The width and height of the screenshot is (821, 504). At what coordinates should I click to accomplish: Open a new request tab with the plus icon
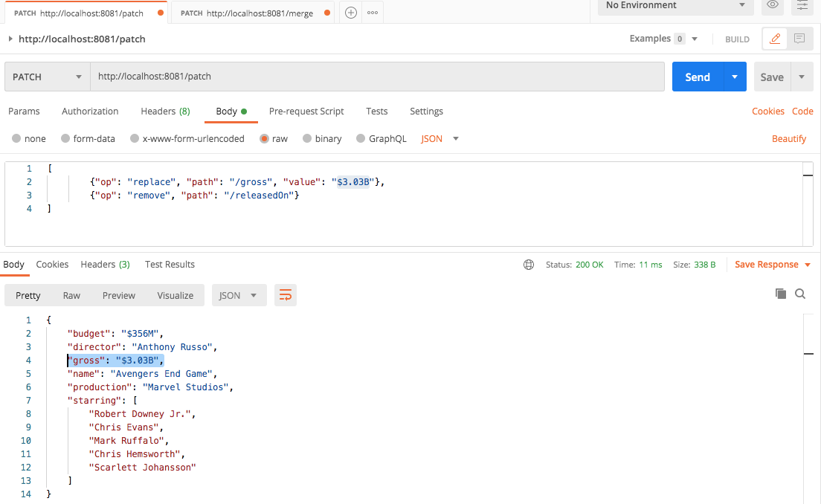(350, 12)
